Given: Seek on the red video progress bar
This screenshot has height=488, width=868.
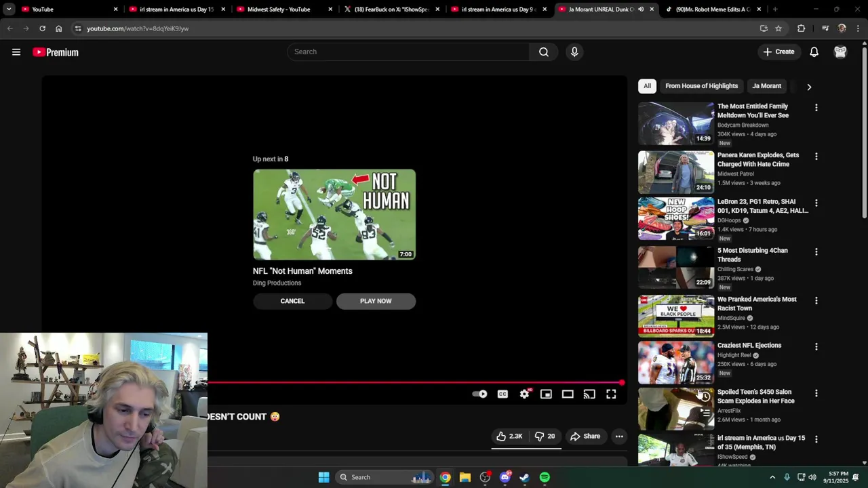Looking at the screenshot, I should click(414, 383).
